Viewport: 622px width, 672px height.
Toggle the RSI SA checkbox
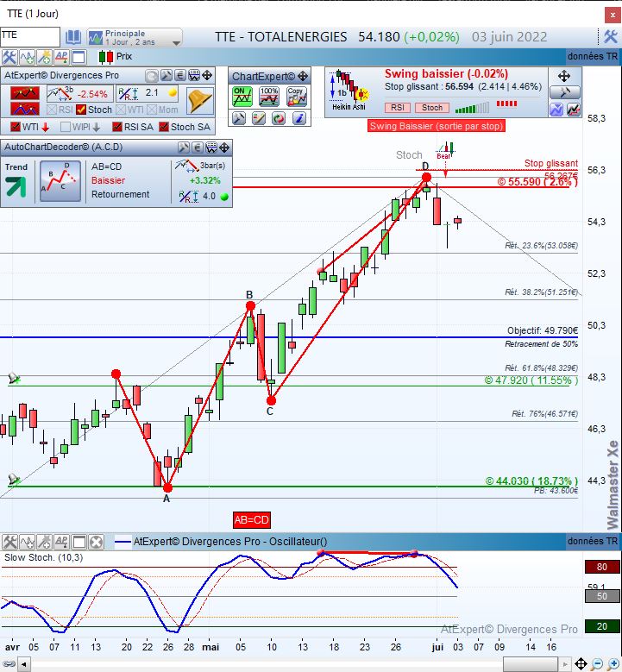point(117,127)
